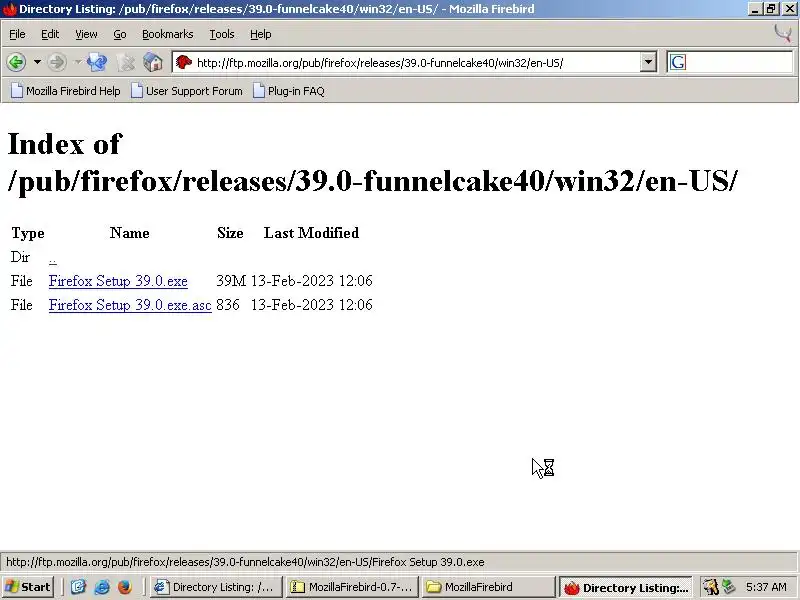
Task: Go to the Home page icon
Action: pyautogui.click(x=153, y=63)
